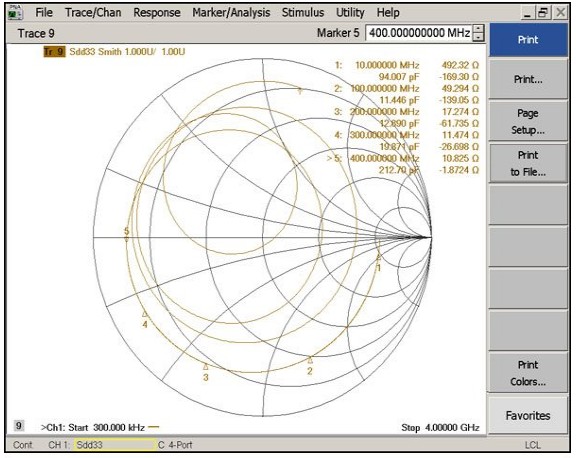This screenshot has width=576, height=458.
Task: Click marker 4 readout 300.000000 MHz
Action: pyautogui.click(x=385, y=135)
